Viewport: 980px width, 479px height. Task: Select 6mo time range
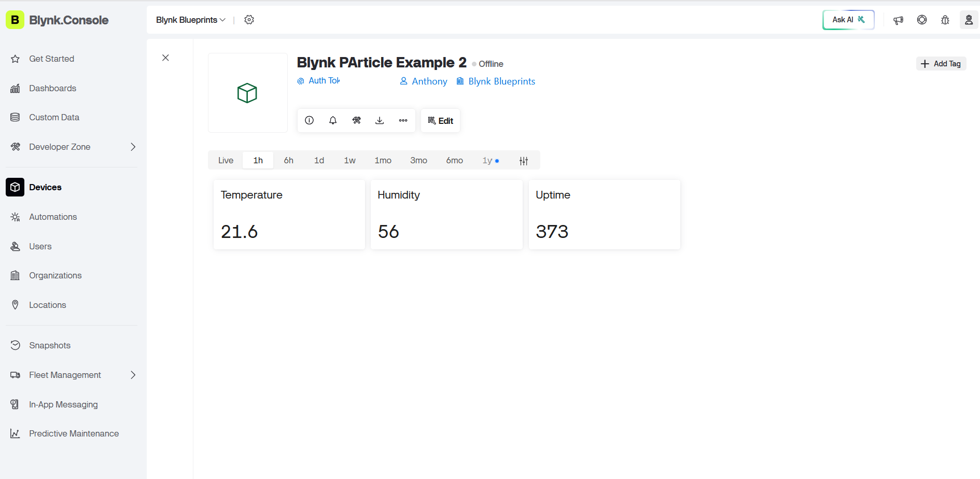pyautogui.click(x=455, y=160)
